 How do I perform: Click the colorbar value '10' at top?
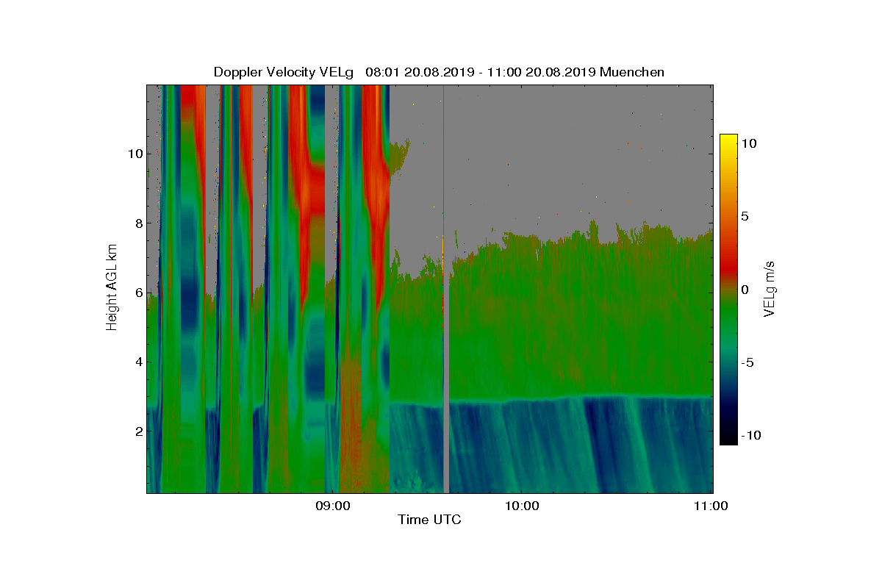click(x=748, y=144)
